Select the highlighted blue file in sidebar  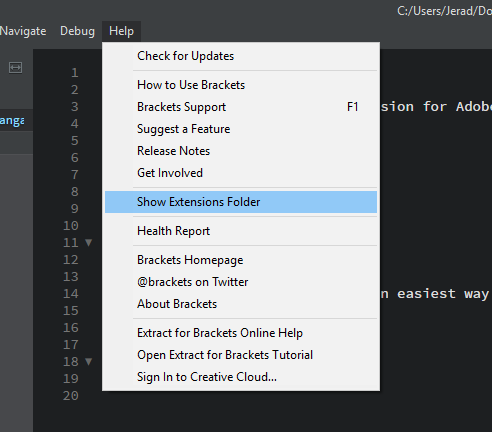coord(16,120)
